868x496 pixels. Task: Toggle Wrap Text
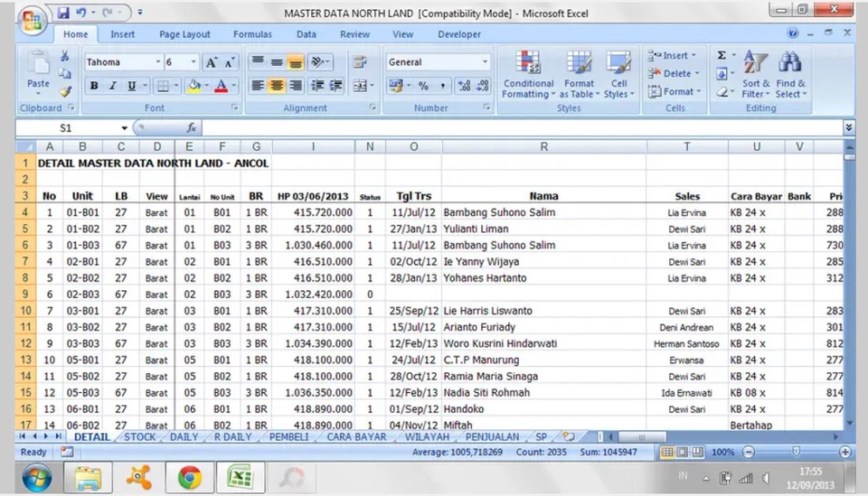360,62
